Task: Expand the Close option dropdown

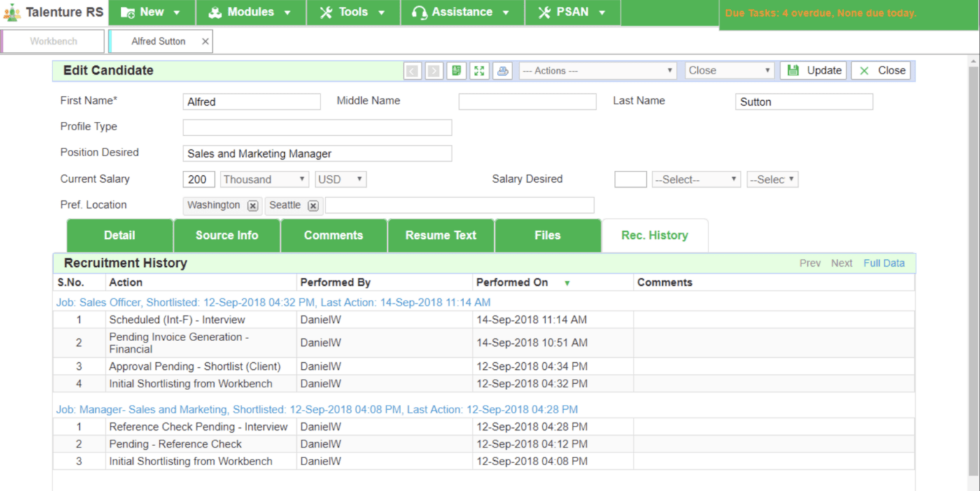Action: [x=729, y=71]
